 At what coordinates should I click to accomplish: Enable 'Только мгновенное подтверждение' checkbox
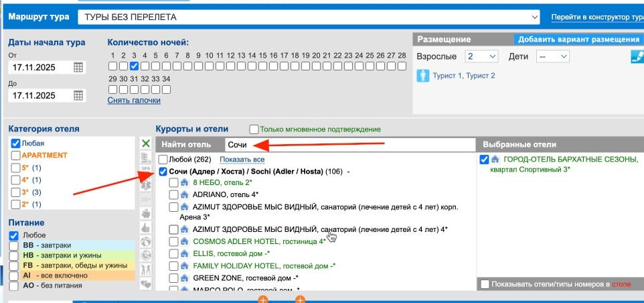[x=254, y=129]
